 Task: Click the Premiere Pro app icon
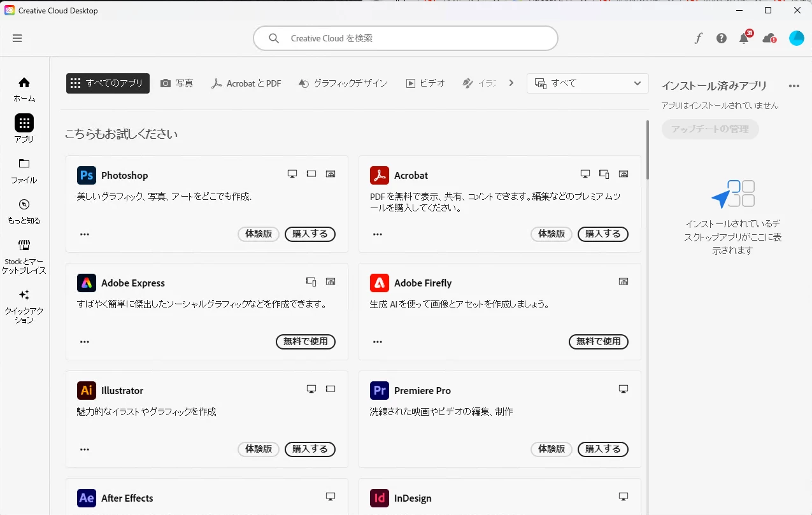(380, 390)
